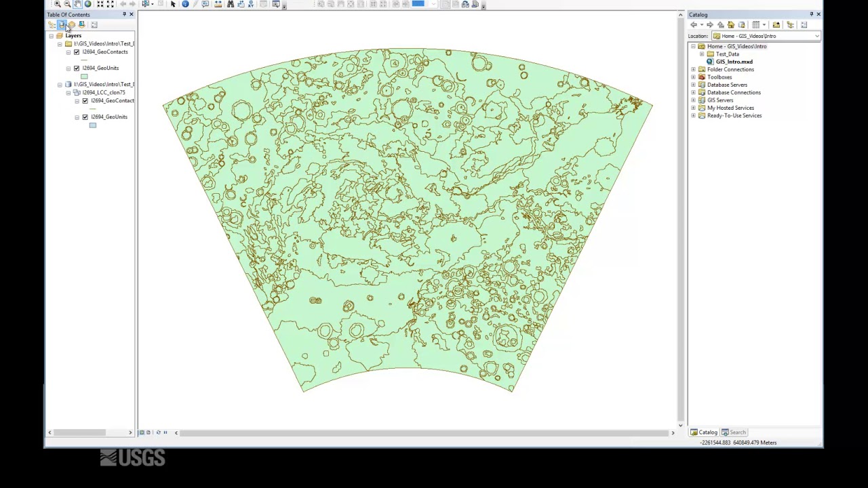Toggle I2694_GeoUnits checkbox under I2694_LCC_clon75
868x488 pixels.
pyautogui.click(x=85, y=117)
